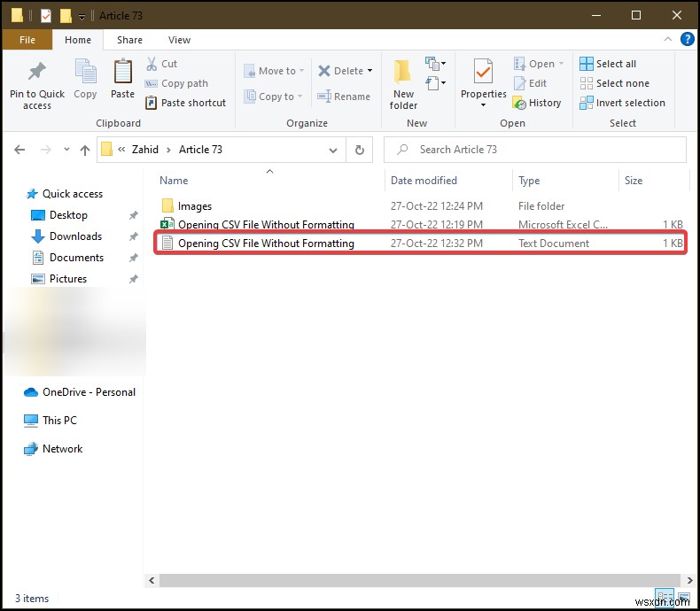The height and width of the screenshot is (611, 700).
Task: Click the Properties checkmark icon
Action: click(x=483, y=72)
